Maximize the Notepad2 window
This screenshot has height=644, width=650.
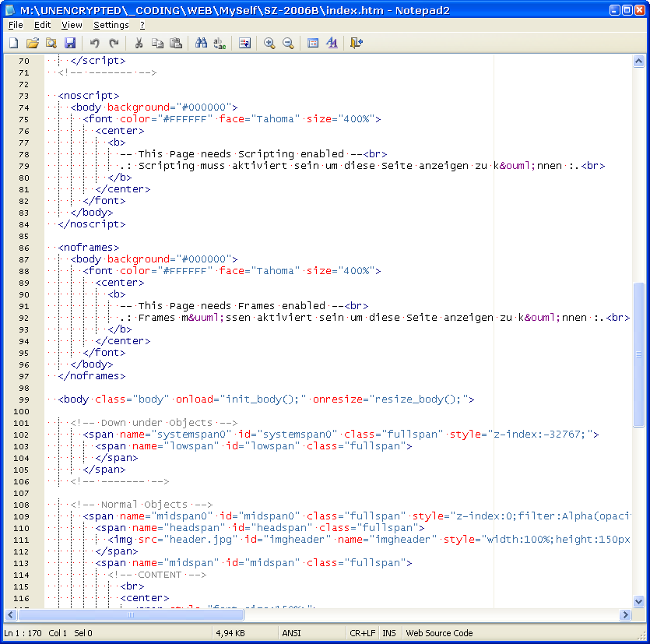(x=627, y=10)
